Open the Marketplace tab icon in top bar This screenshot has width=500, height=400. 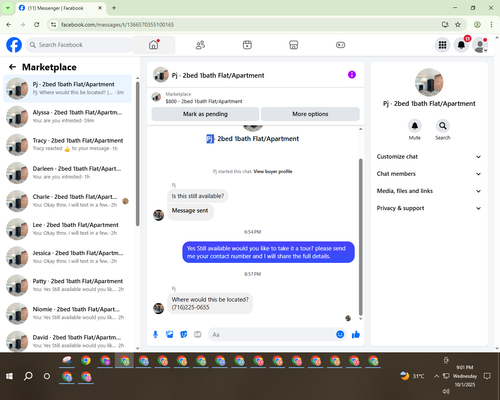(x=294, y=45)
